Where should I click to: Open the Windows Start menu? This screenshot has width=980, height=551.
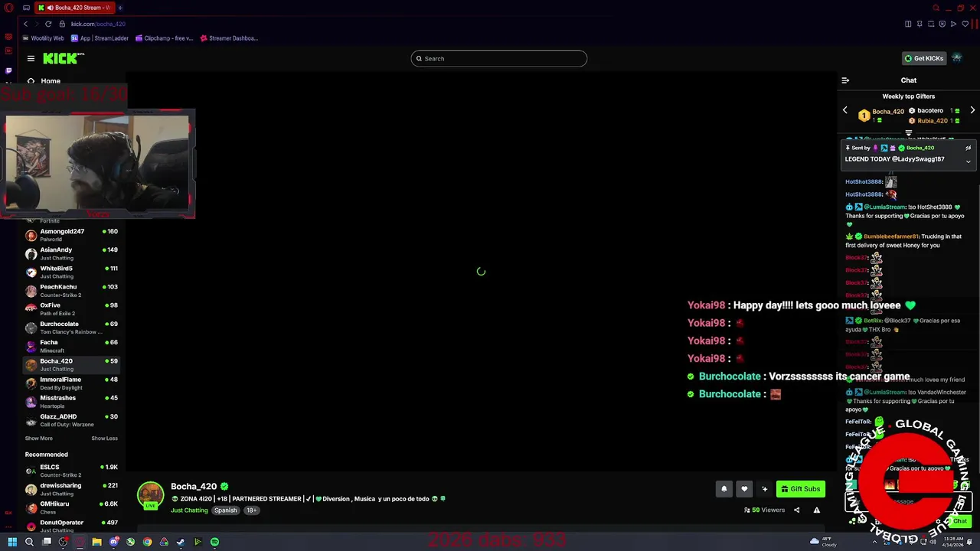point(12,542)
